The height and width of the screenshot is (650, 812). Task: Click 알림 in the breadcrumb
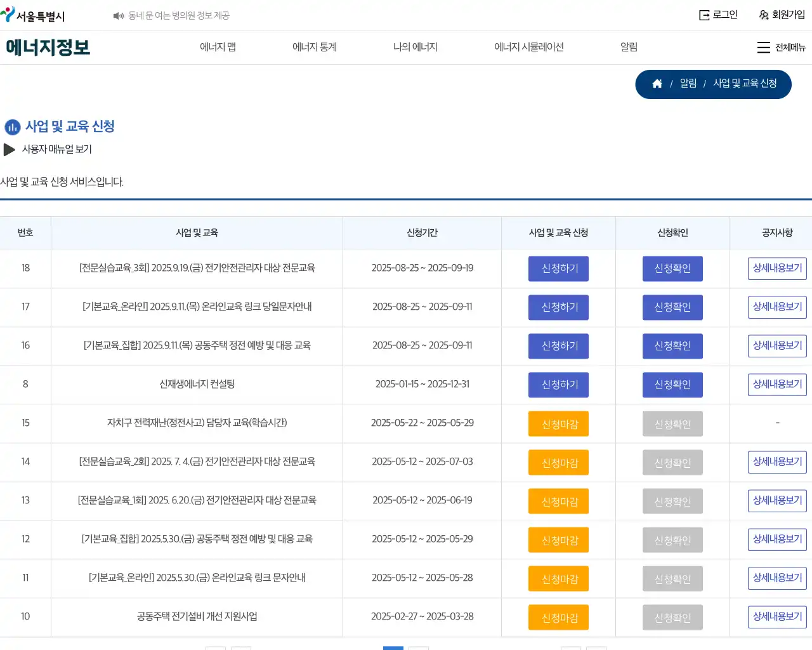pyautogui.click(x=688, y=83)
